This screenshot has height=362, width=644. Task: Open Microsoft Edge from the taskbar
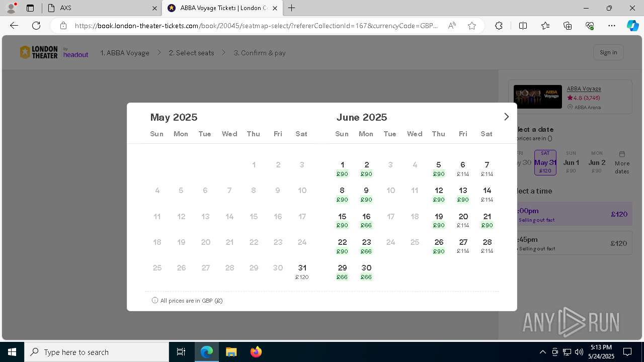pyautogui.click(x=207, y=352)
